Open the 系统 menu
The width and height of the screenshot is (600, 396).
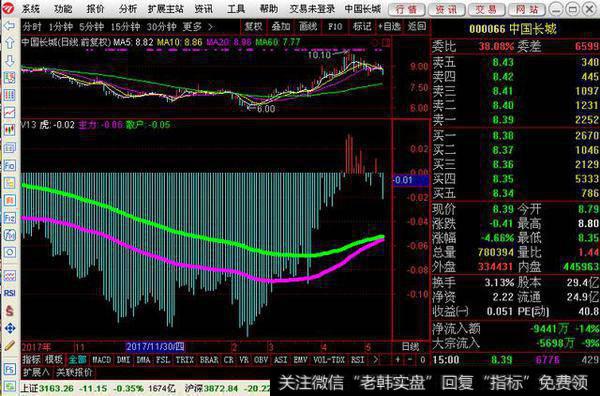(x=31, y=9)
